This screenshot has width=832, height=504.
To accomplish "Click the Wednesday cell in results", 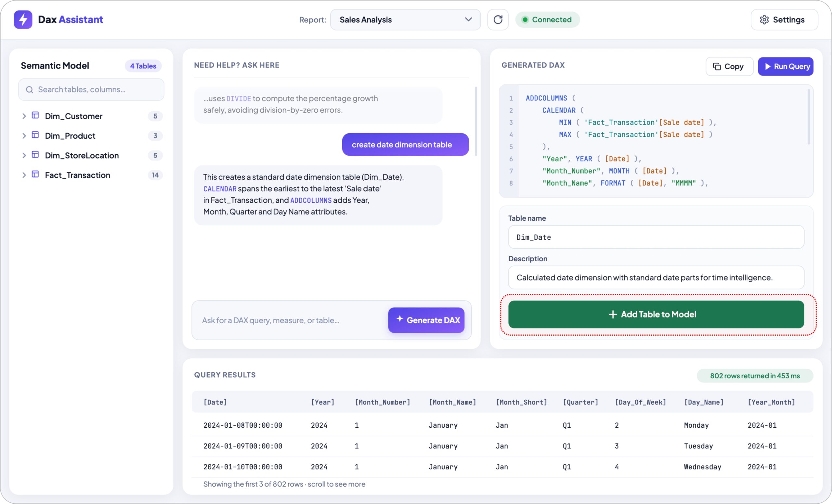I will point(702,467).
